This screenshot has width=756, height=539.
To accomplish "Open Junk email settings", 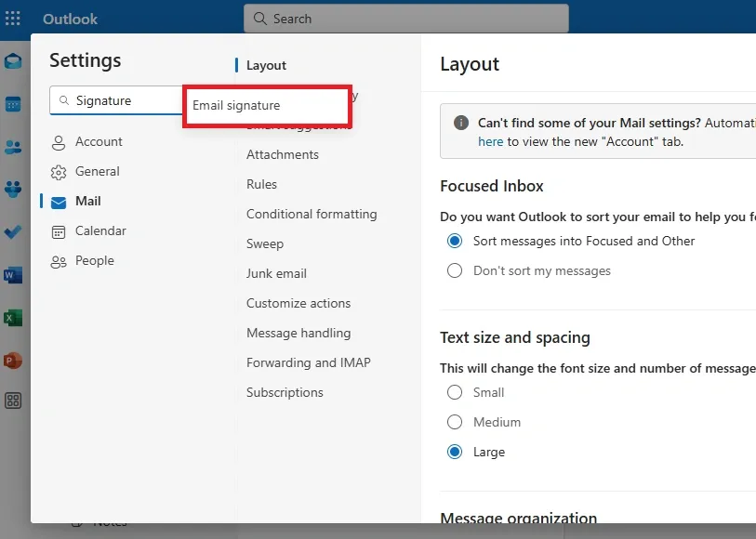I will point(276,273).
